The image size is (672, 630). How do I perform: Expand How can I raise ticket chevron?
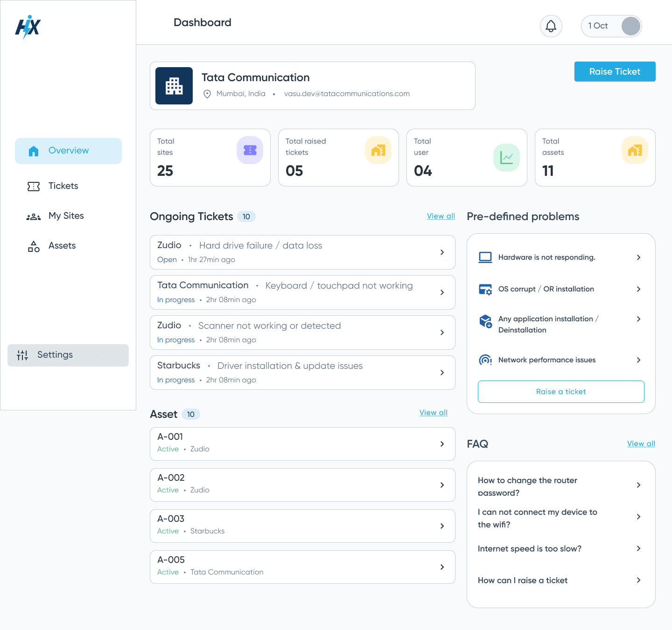639,580
